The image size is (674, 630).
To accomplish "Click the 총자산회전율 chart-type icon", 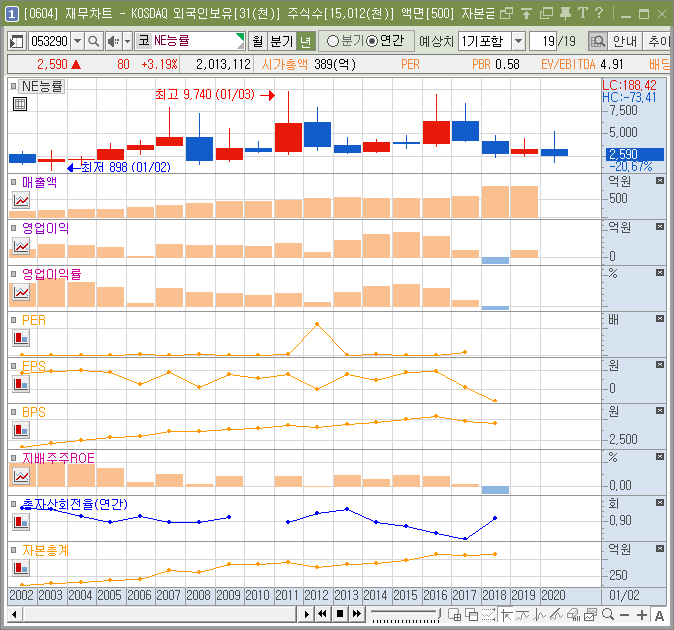I will [x=21, y=522].
